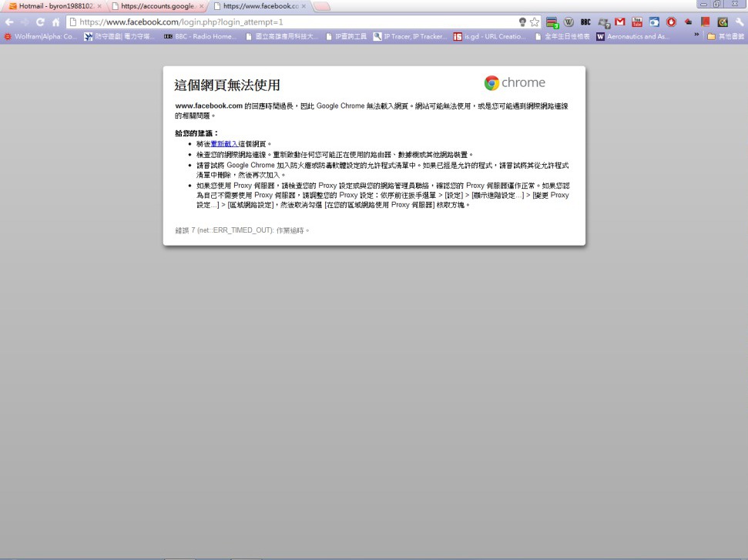Open the Wolfram|Alpha bookmark

pos(41,36)
